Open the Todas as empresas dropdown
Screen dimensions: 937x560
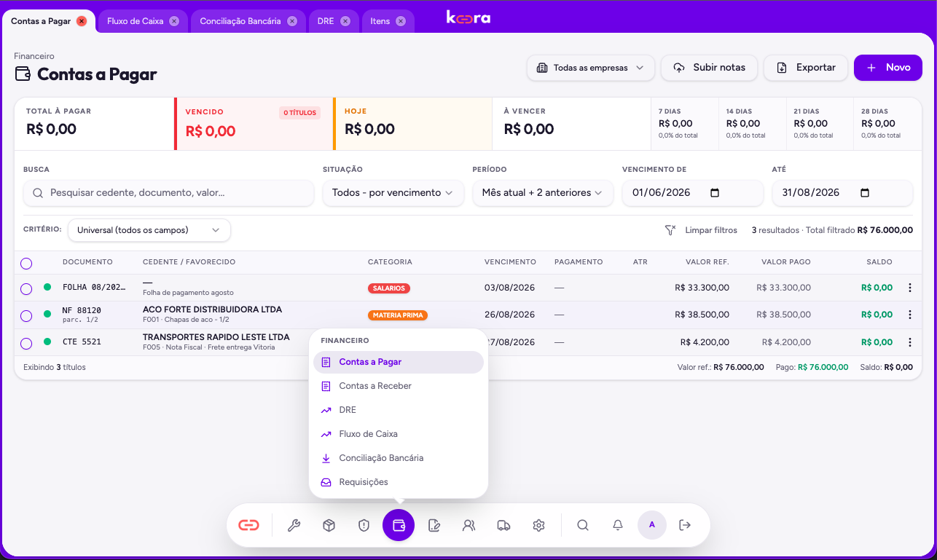(x=591, y=68)
